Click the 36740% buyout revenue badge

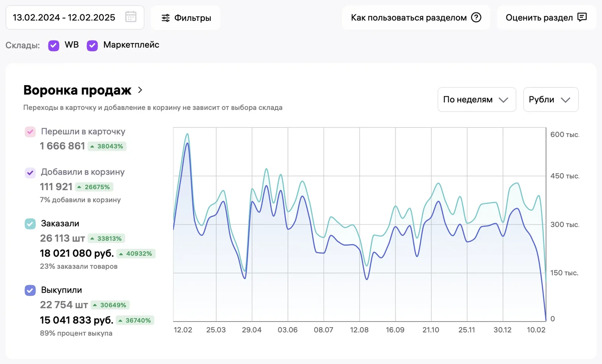pos(135,320)
